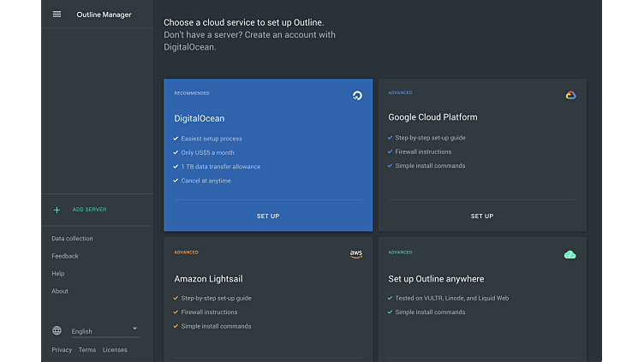Screen dimensions: 644x362
Task: Open the Terms link
Action: click(87, 350)
